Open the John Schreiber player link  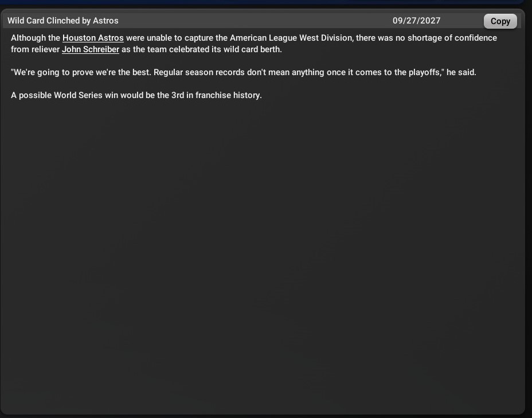[x=91, y=49]
